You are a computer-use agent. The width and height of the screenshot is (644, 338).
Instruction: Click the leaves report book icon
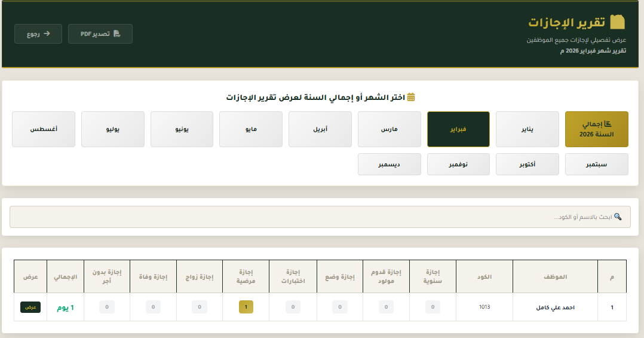(617, 22)
